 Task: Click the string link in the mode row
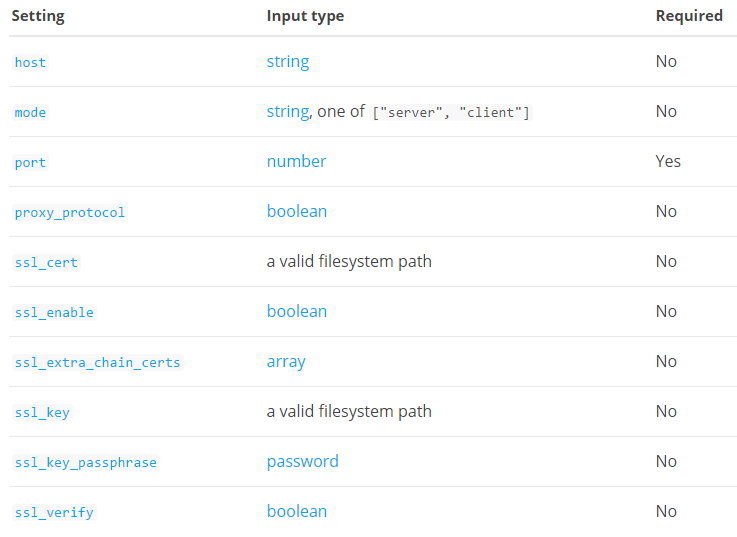[x=288, y=111]
